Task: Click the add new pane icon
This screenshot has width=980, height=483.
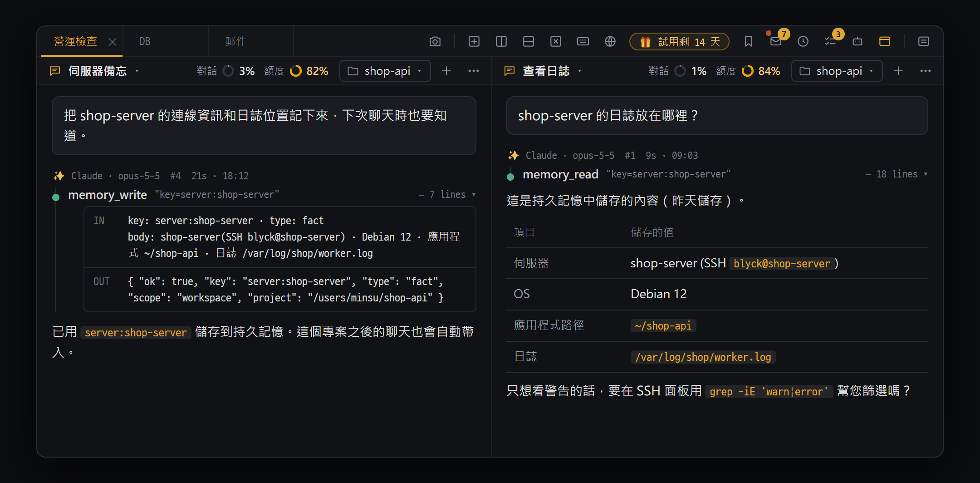Action: coord(474,42)
